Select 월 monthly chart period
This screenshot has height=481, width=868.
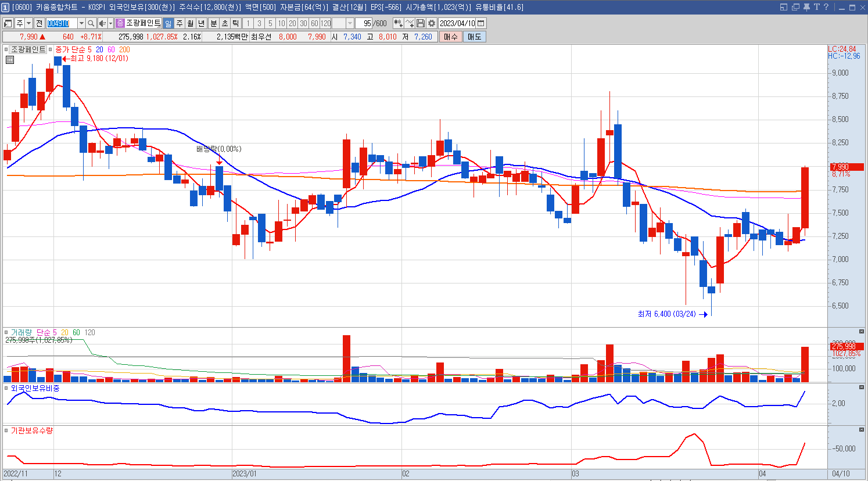(x=190, y=23)
